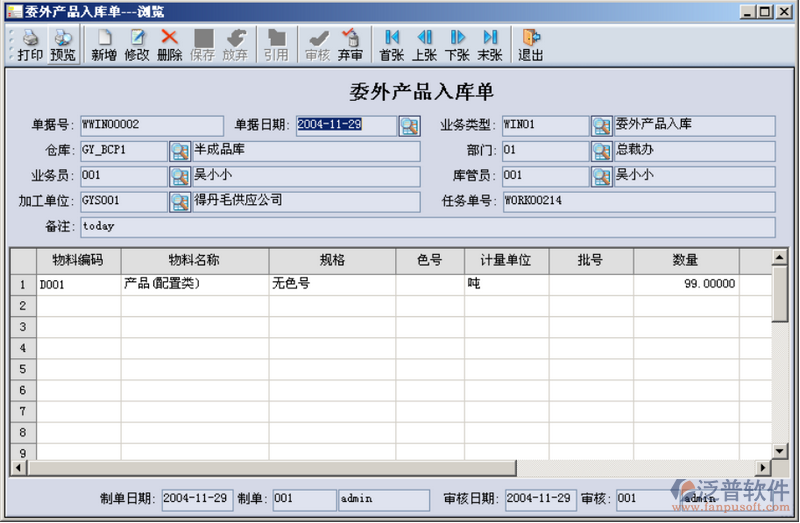Click the vertical scrollbar down arrow
Screen dimensions: 800x523
(x=780, y=451)
